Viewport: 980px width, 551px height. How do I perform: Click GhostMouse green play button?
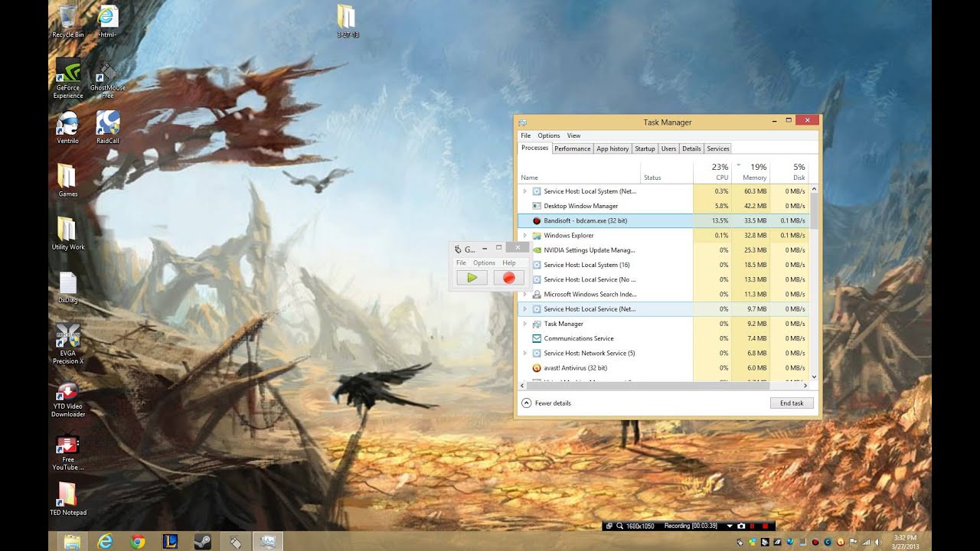coord(472,278)
